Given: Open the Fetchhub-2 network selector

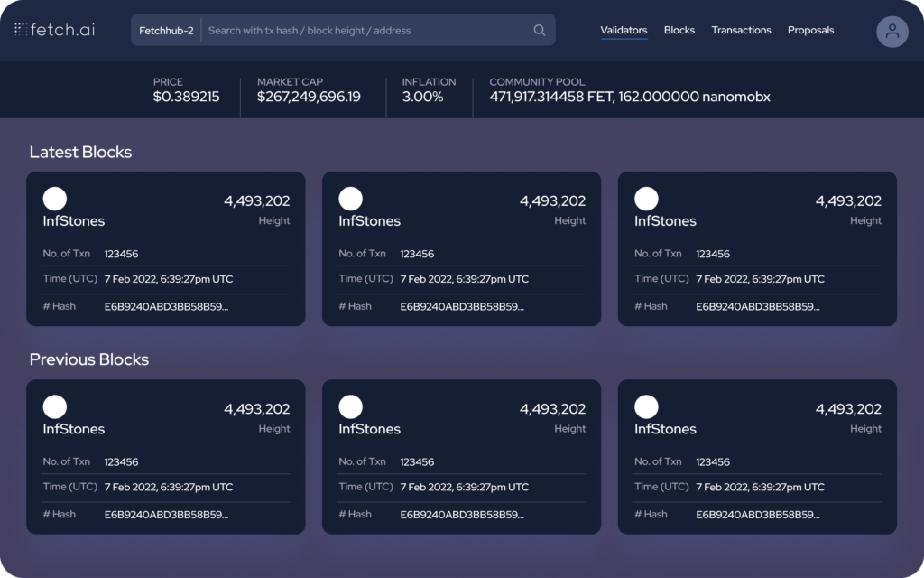Looking at the screenshot, I should 166,31.
